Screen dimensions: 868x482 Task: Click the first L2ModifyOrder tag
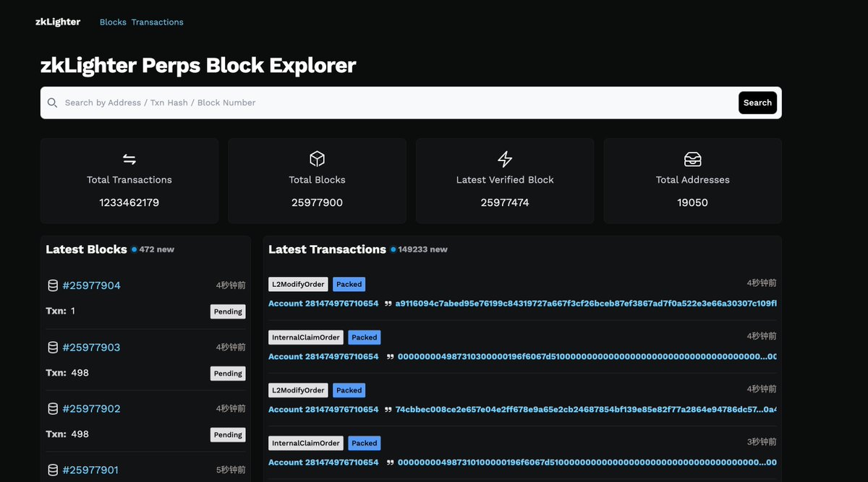coord(298,285)
